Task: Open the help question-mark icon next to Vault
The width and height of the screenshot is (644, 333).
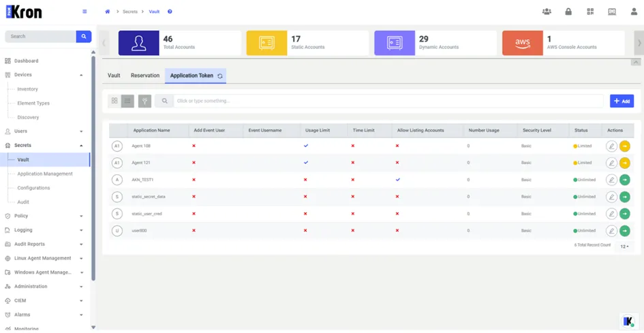Action: pyautogui.click(x=170, y=12)
